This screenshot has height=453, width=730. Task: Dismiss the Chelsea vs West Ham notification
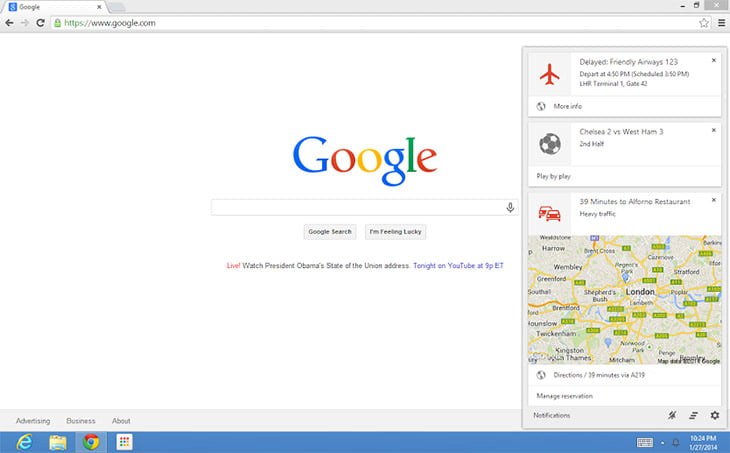714,130
